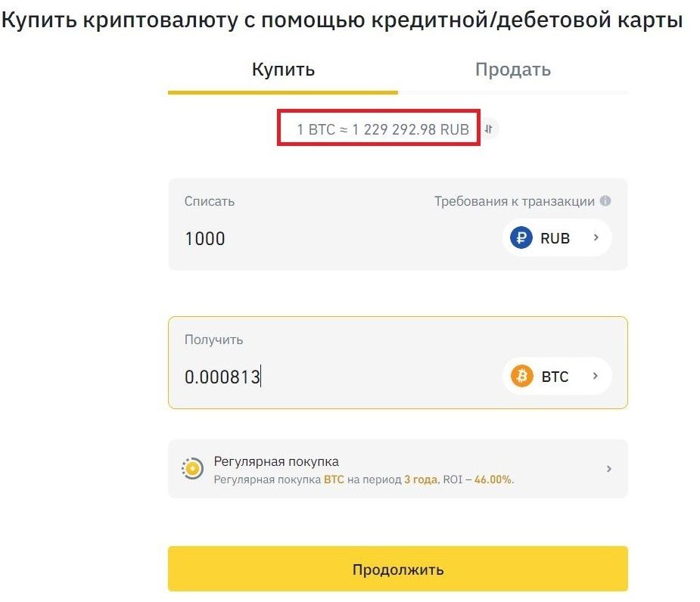This screenshot has width=700, height=602.
Task: Click the highlighted BTC in recurring-buy description
Action: coord(334,479)
